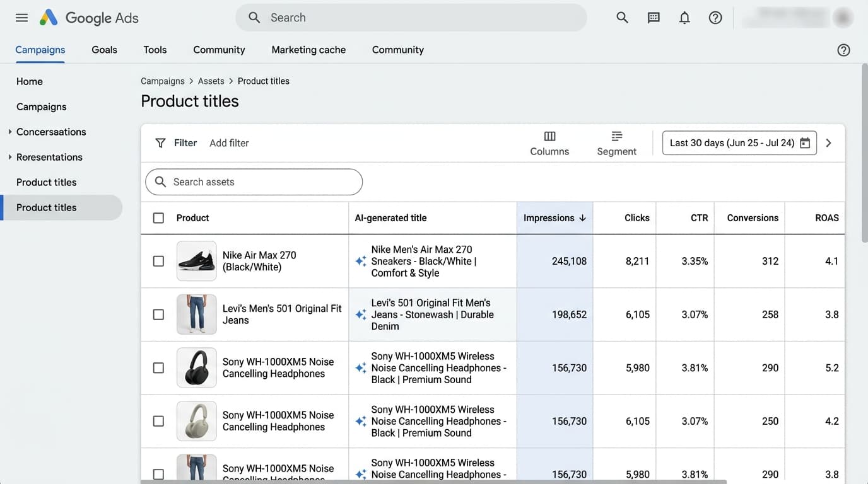Click the 198,652 impressions value
The width and height of the screenshot is (868, 484).
[x=569, y=314]
